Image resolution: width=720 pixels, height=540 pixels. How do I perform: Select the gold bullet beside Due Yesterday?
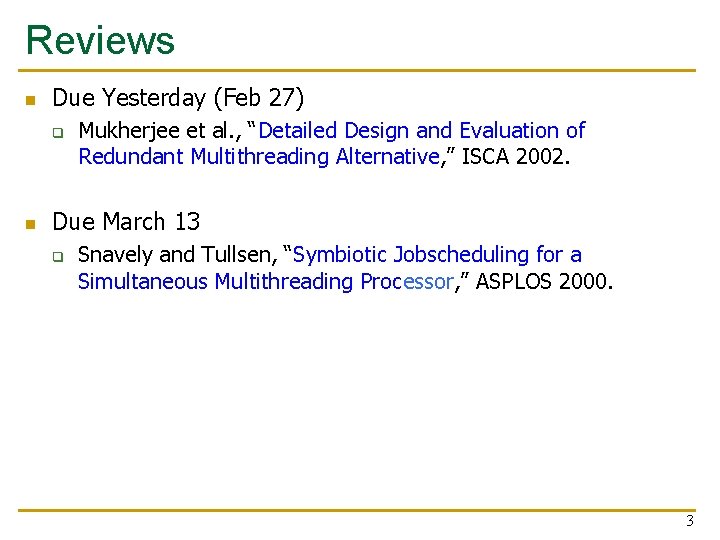tap(31, 100)
